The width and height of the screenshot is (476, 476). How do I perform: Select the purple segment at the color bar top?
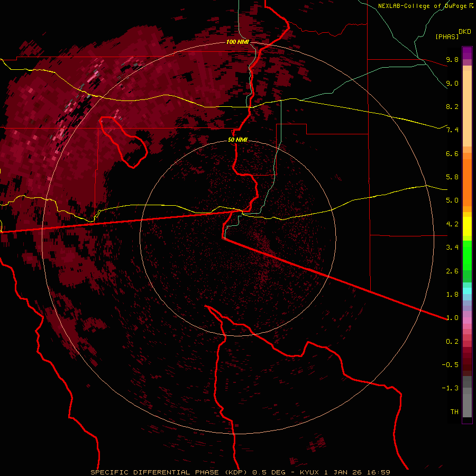(x=467, y=53)
